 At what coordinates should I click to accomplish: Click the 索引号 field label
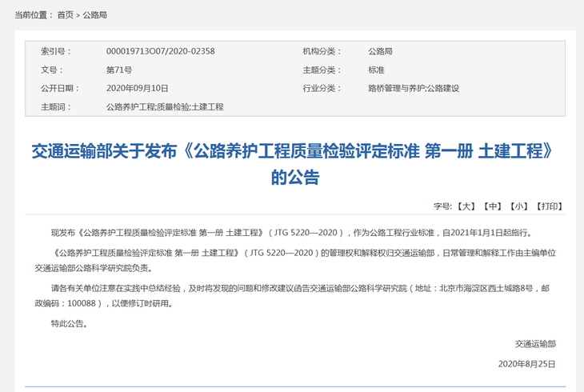point(56,51)
